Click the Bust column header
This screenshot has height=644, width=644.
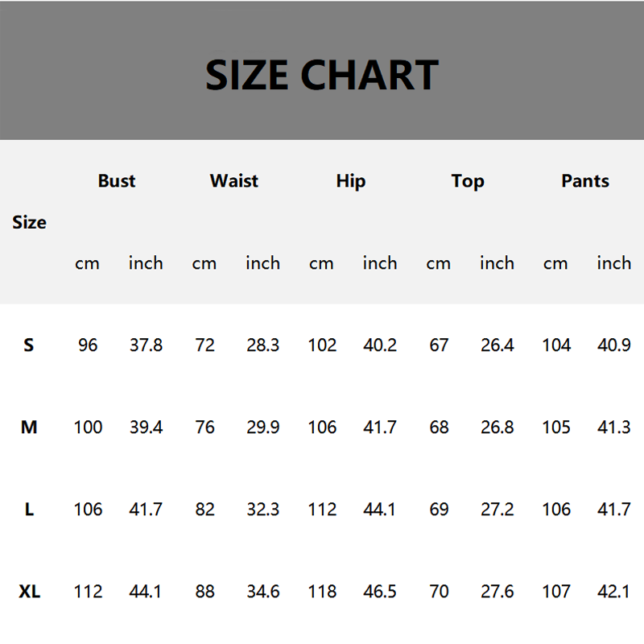click(117, 181)
